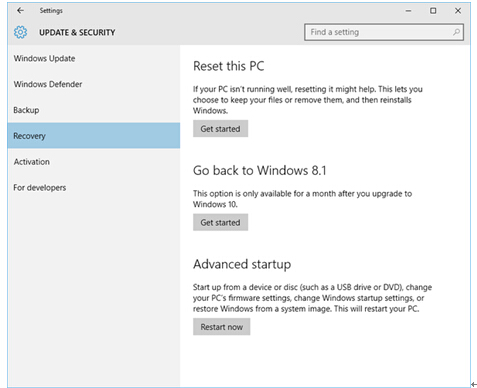
Task: Maximize the Settings window
Action: (433, 11)
